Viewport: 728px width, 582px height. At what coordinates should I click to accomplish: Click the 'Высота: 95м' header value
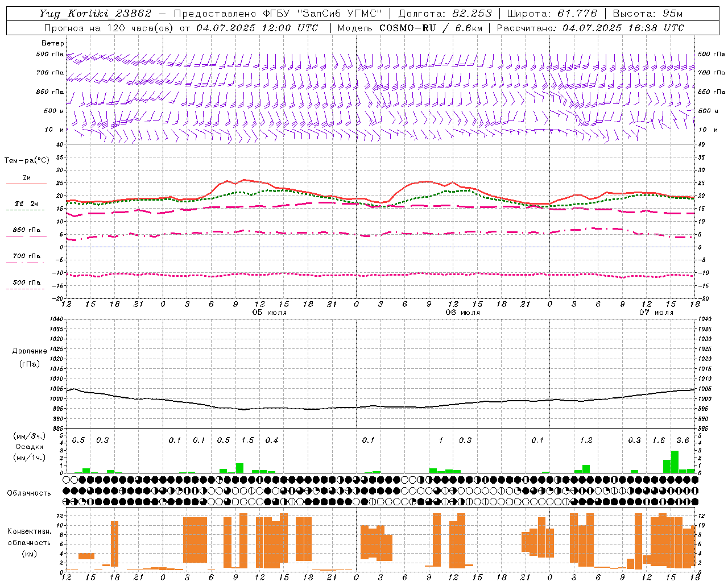pos(648,14)
